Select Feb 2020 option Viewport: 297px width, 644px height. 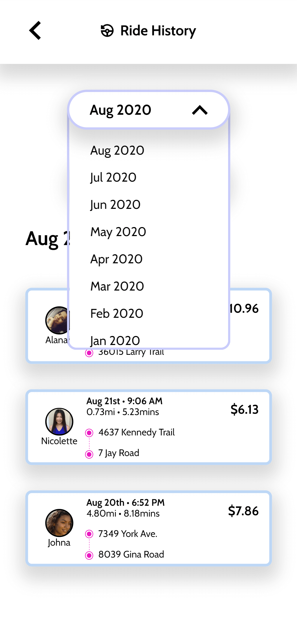point(117,314)
